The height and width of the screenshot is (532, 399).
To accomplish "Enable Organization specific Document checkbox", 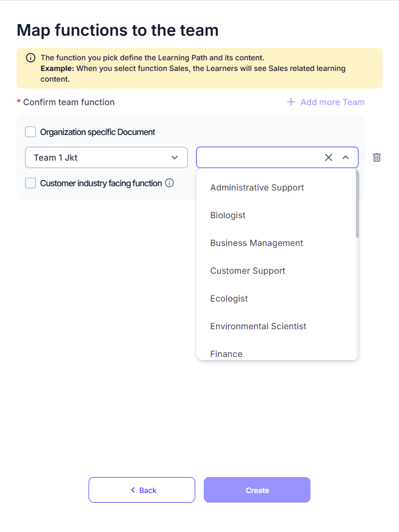I will tap(30, 132).
